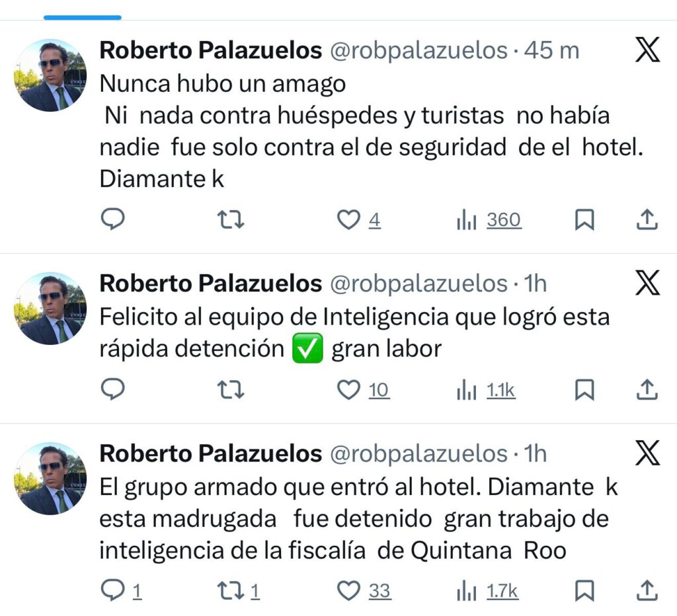View analytics showing 360 views
Viewport: 677px width, 616px height.
coord(489,219)
